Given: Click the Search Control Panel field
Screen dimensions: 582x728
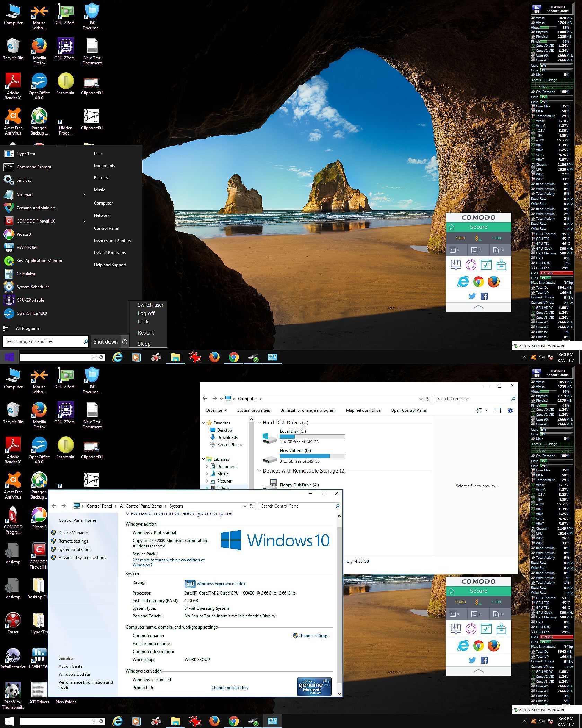Looking at the screenshot, I should (299, 506).
